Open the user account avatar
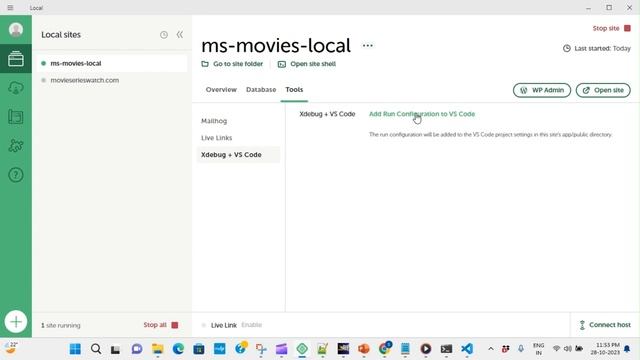The width and height of the screenshot is (640, 360). [x=16, y=30]
